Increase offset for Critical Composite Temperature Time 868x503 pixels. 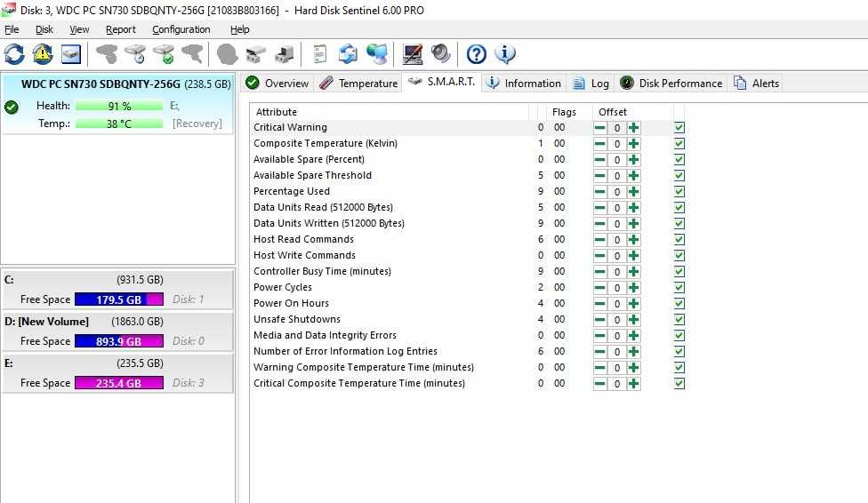coord(634,384)
